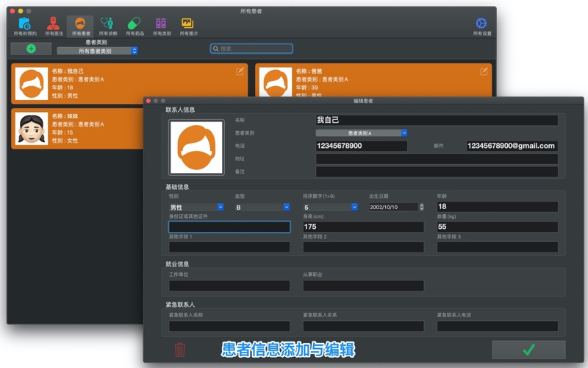Click the green plus add patient button

point(31,49)
